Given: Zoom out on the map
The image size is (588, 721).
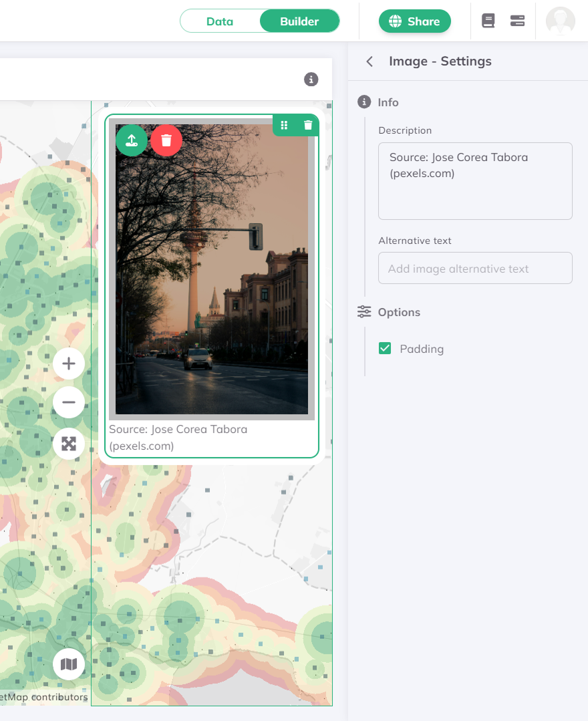Looking at the screenshot, I should pyautogui.click(x=69, y=403).
